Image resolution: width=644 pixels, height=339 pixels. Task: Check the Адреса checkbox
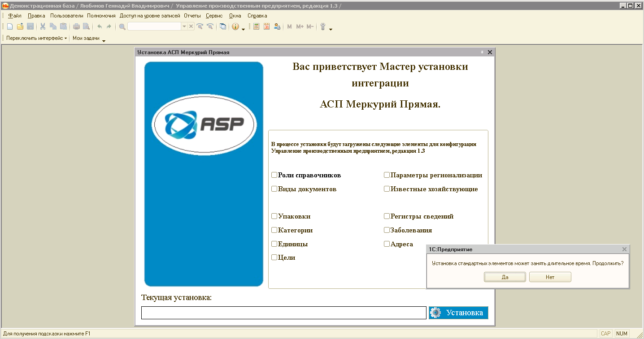click(x=387, y=244)
